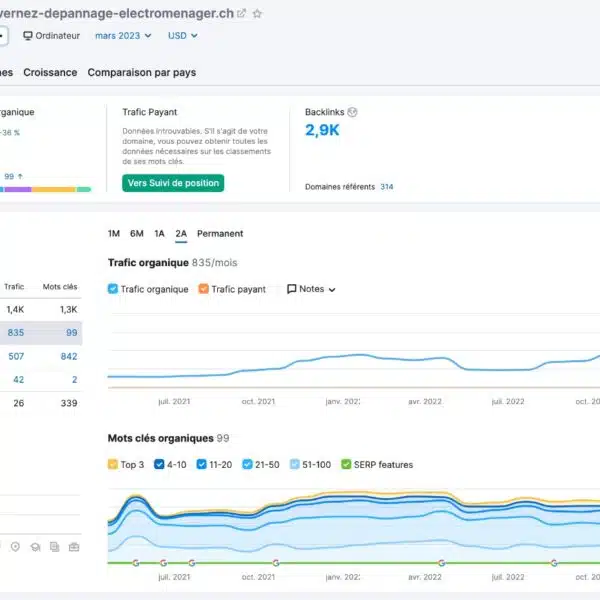This screenshot has width=600, height=600.
Task: Click the Vers Suivi de position button
Action: pos(173,183)
